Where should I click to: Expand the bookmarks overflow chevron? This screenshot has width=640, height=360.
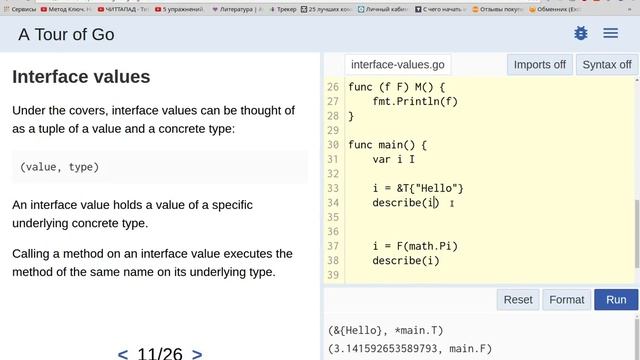[629, 9]
